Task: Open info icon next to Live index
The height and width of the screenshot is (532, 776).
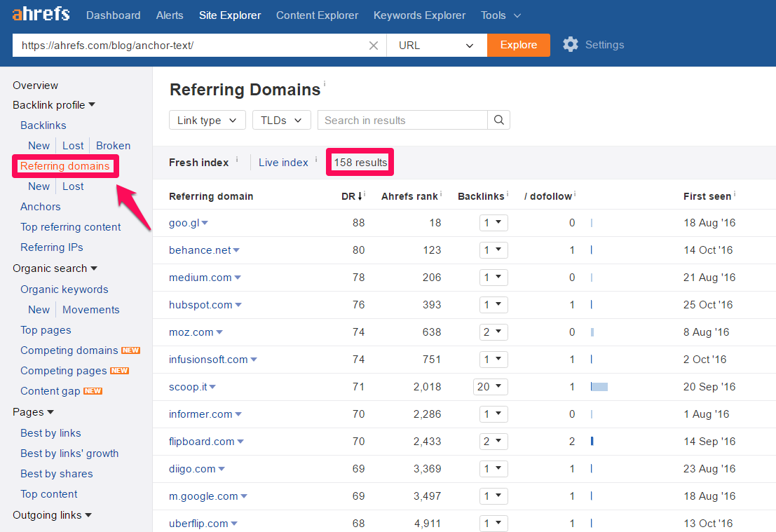Action: click(x=316, y=159)
